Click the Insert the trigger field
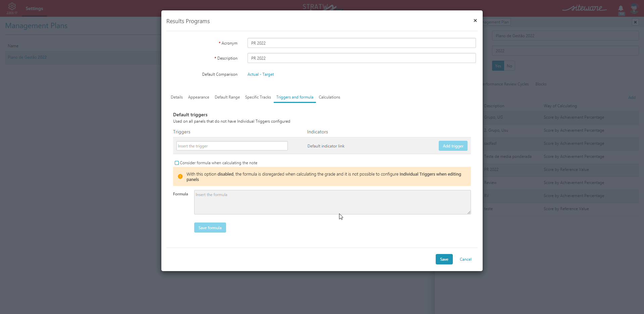Viewport: 644px width, 314px height. (x=232, y=146)
